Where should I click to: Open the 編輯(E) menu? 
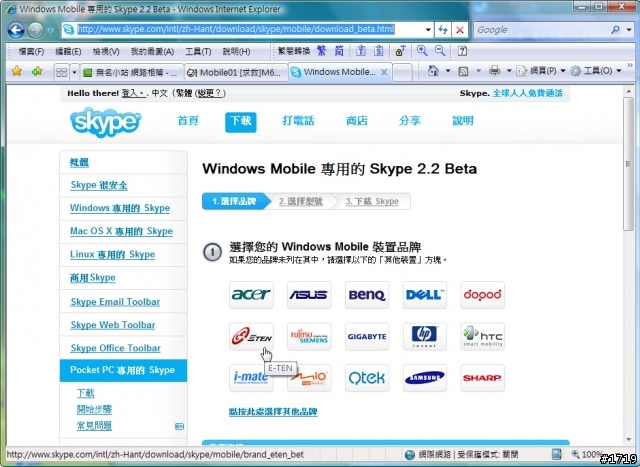(68, 51)
